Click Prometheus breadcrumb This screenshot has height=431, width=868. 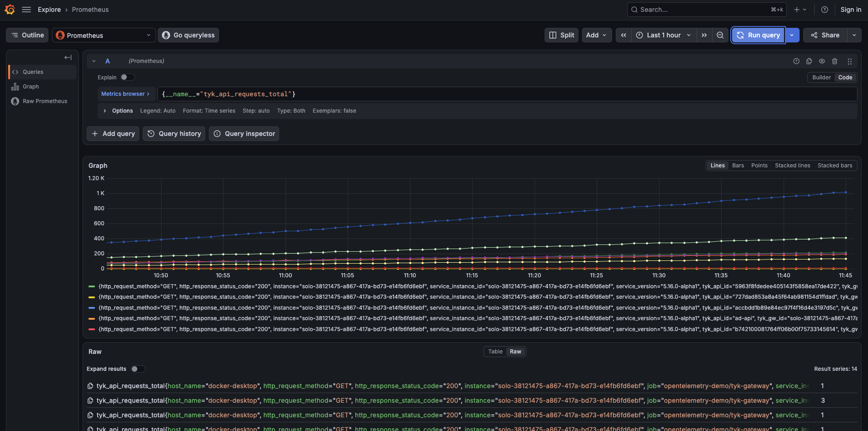coord(90,10)
